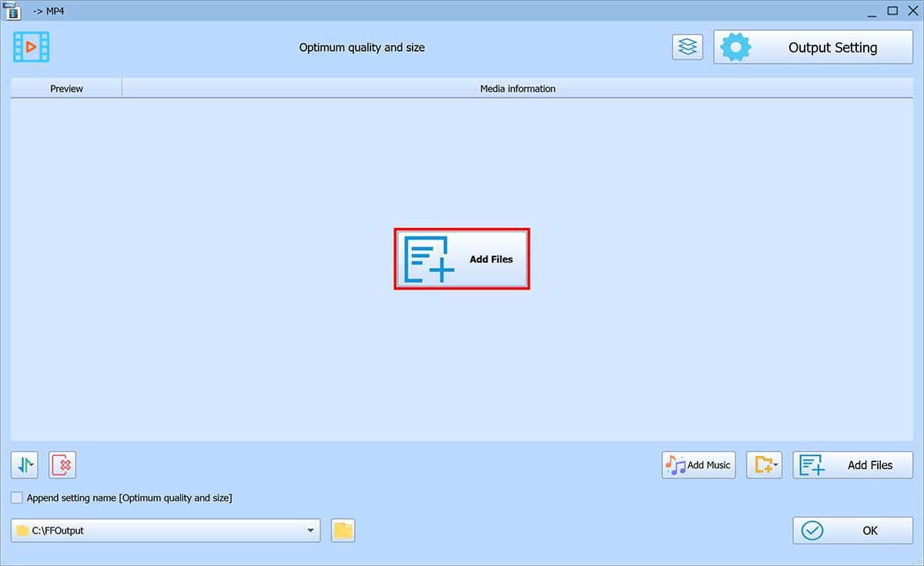This screenshot has width=924, height=566.
Task: Select the Media information column header
Action: [x=517, y=88]
